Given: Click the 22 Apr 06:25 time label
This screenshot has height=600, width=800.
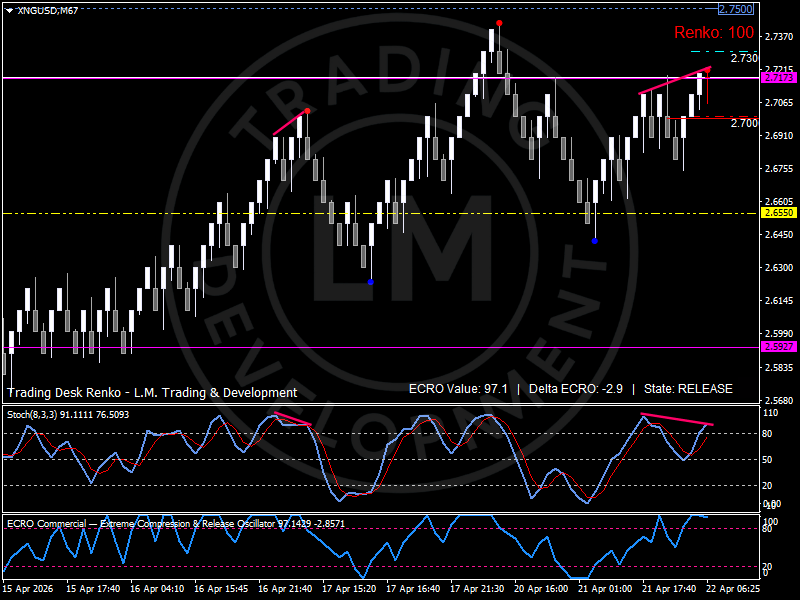Looking at the screenshot, I should click(x=733, y=588).
